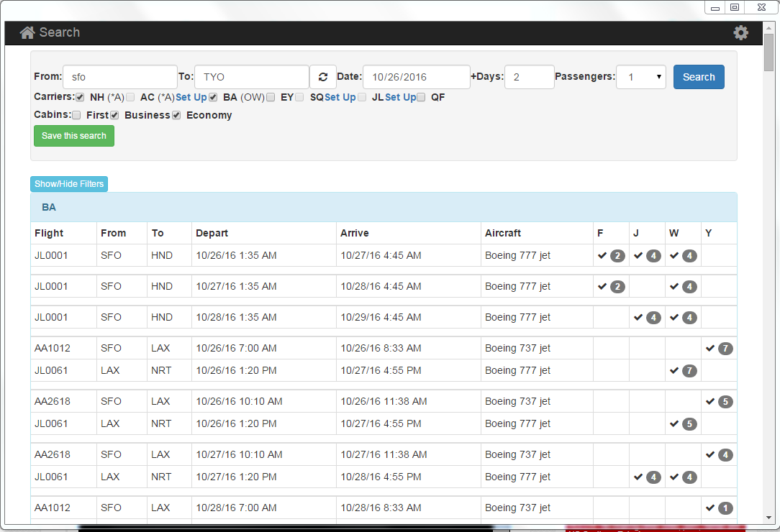Viewport: 780px width, 532px height.
Task: Click J availability badge for JL0001 on 10/28
Action: (x=653, y=317)
